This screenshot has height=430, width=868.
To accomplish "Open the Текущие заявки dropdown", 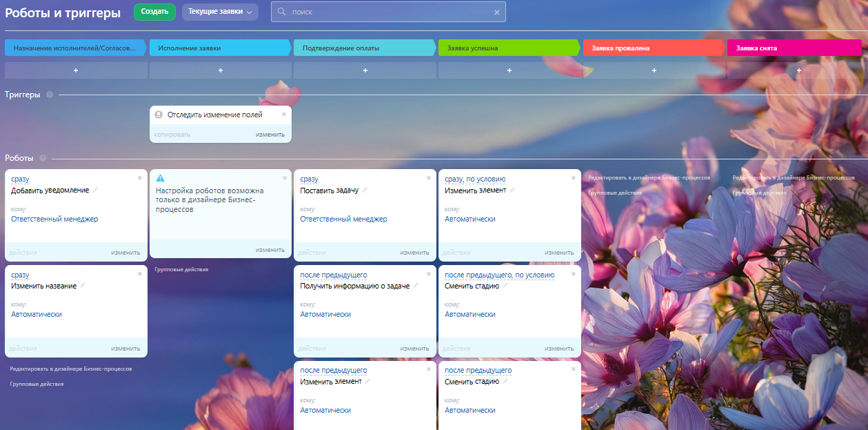I will pyautogui.click(x=220, y=12).
